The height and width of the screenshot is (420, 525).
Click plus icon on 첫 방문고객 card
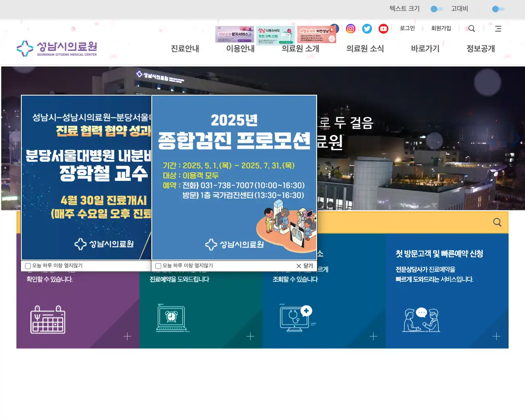496,336
